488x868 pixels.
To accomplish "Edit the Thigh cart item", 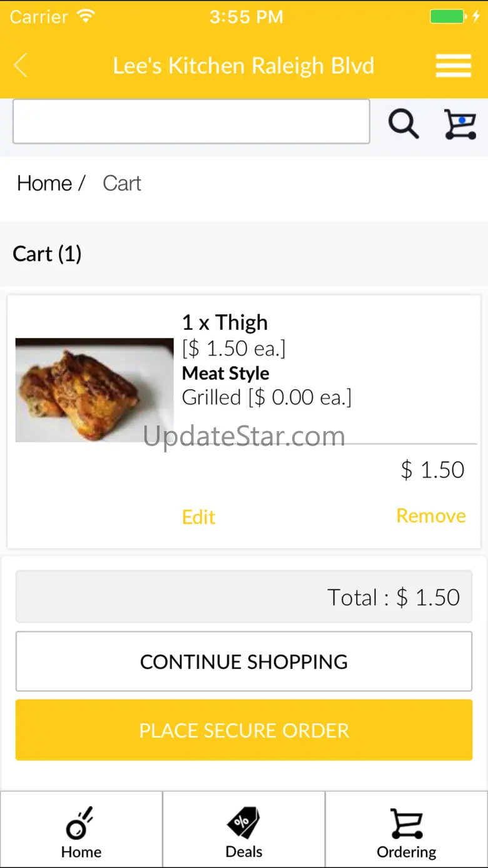I will point(198,517).
